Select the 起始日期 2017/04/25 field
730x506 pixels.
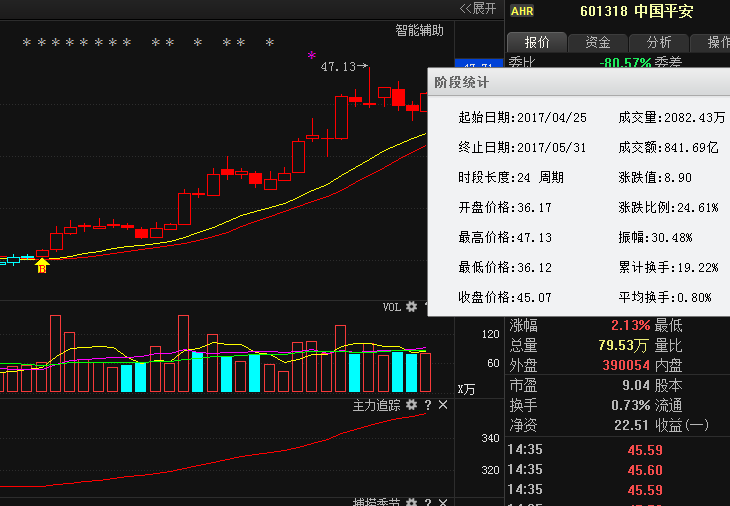pyautogui.click(x=522, y=117)
